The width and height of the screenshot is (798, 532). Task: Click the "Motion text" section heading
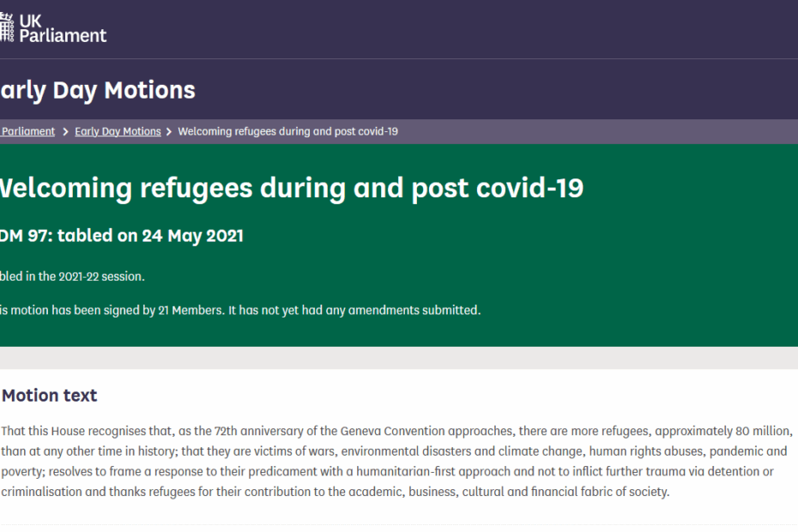[x=50, y=396]
